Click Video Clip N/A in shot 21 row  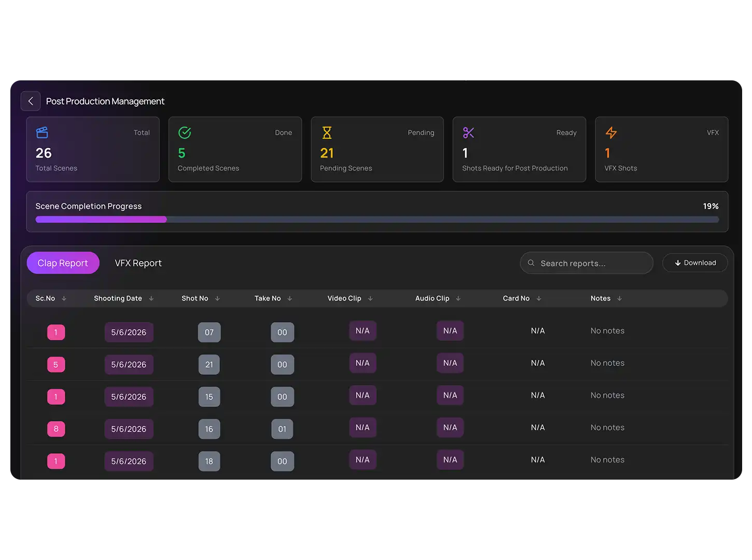[363, 363]
